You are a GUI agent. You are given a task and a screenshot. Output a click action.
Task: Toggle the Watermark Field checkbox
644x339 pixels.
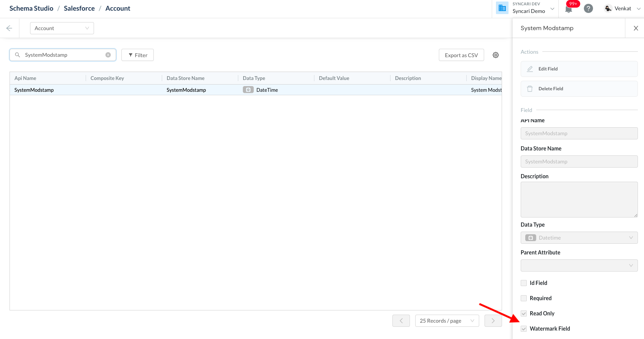click(x=524, y=329)
